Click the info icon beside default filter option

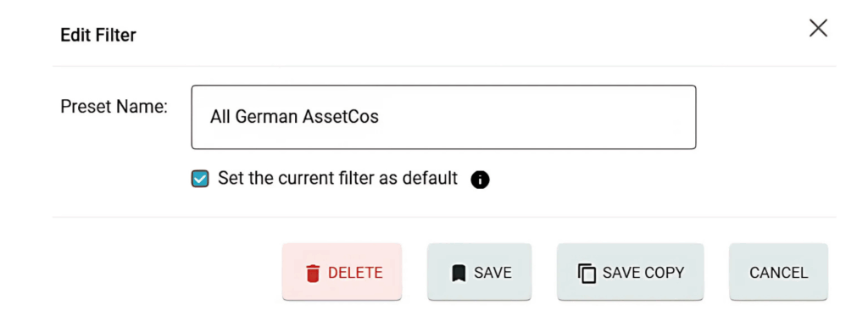pyautogui.click(x=480, y=180)
